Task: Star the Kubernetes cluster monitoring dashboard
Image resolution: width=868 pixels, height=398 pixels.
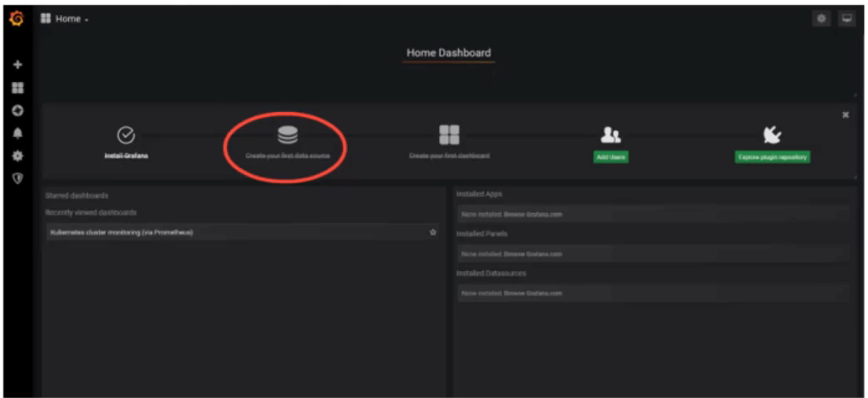Action: point(433,232)
